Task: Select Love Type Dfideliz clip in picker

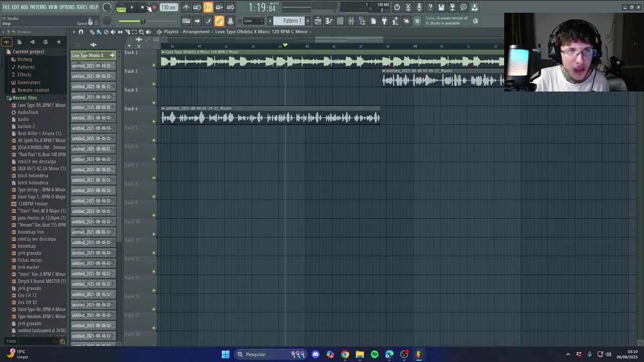Action: 93,55
